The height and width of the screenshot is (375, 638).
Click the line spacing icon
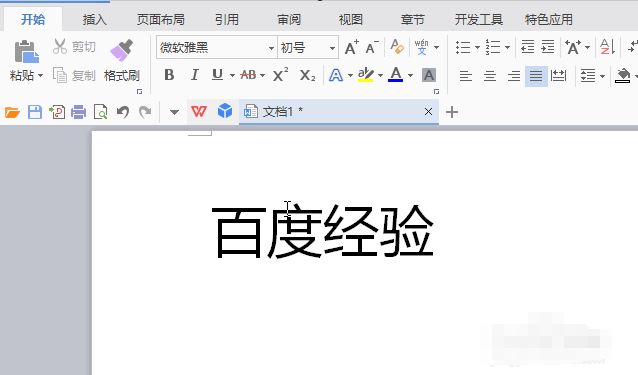tap(588, 76)
